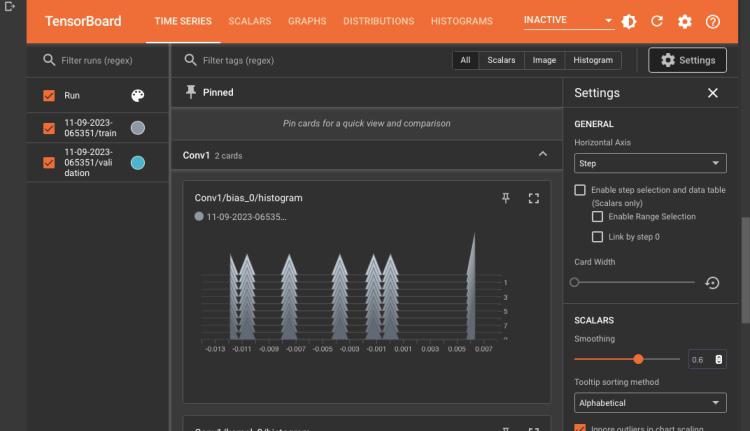Toggle the dark mode theme icon
This screenshot has width=750, height=431.
coord(629,22)
